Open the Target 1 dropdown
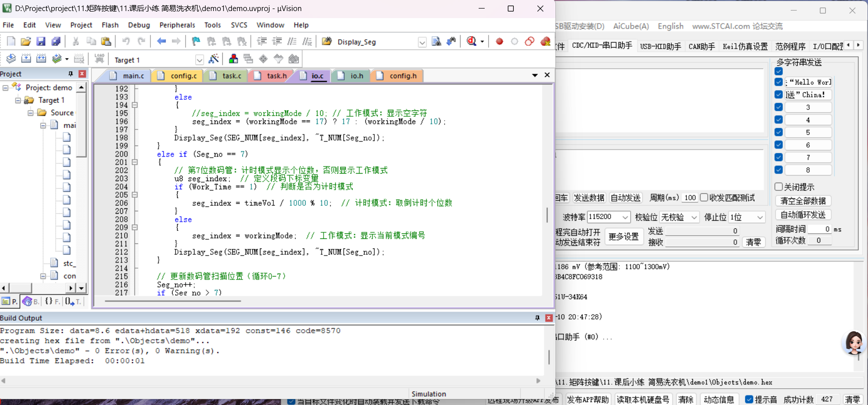 pos(199,60)
